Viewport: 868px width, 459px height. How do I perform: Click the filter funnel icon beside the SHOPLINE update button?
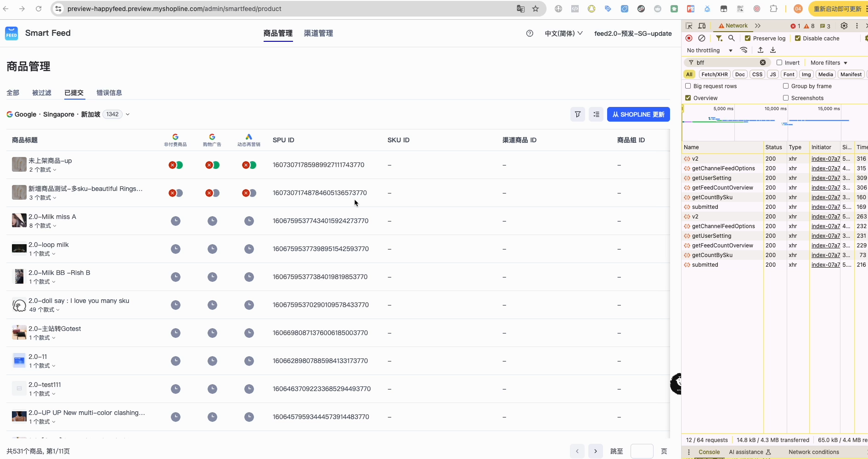(578, 114)
